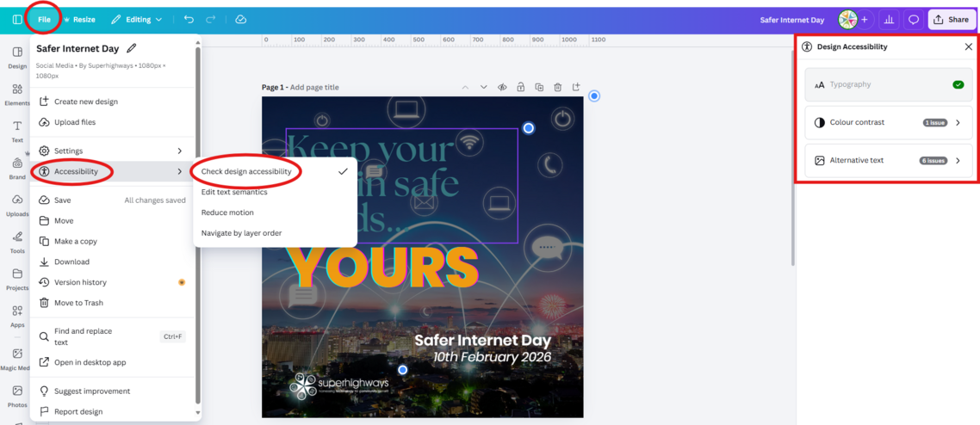This screenshot has width=980, height=425.
Task: Choose Move in the File menu
Action: [x=113, y=220]
